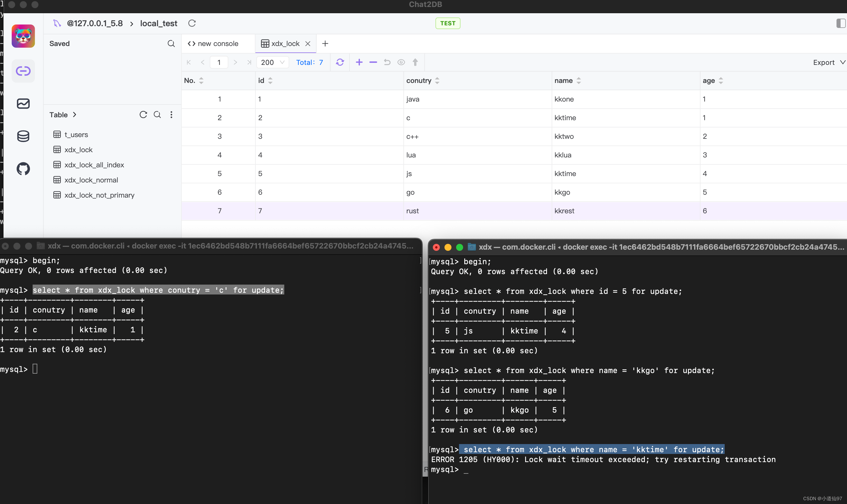Screen dimensions: 847x504
Task: Click the Total: 7 count label
Action: coord(309,62)
